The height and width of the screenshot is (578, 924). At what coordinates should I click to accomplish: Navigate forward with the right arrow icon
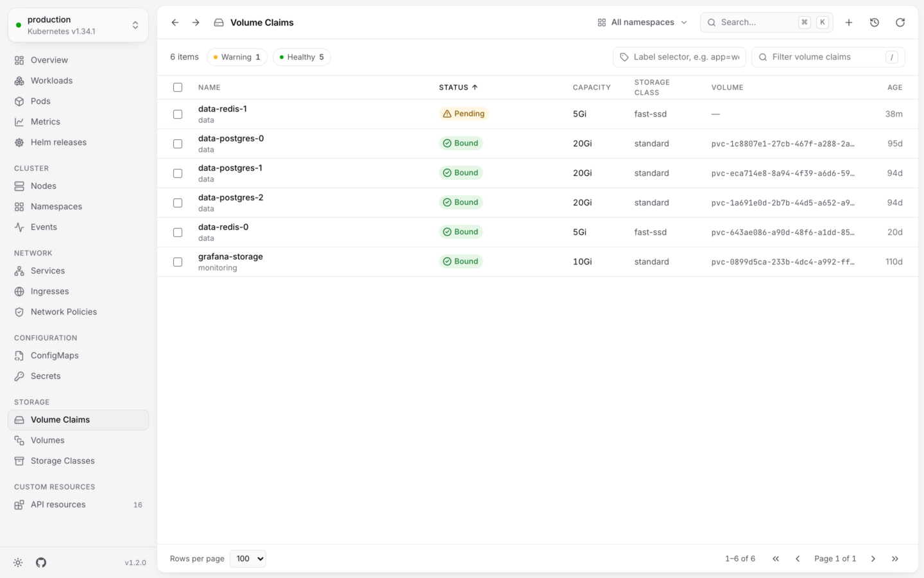click(x=196, y=22)
